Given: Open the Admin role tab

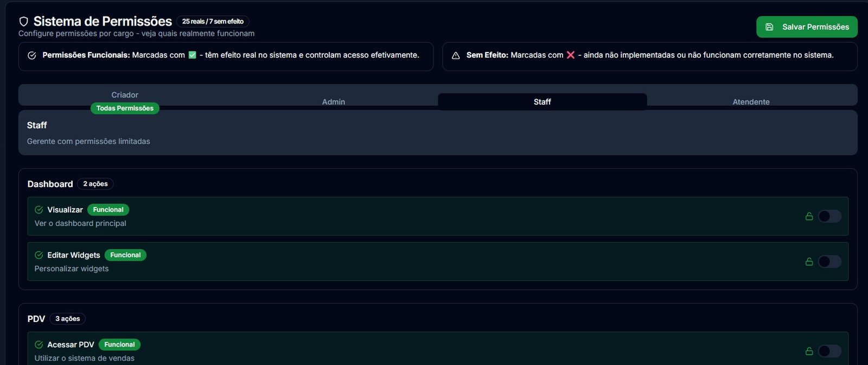Looking at the screenshot, I should (334, 102).
